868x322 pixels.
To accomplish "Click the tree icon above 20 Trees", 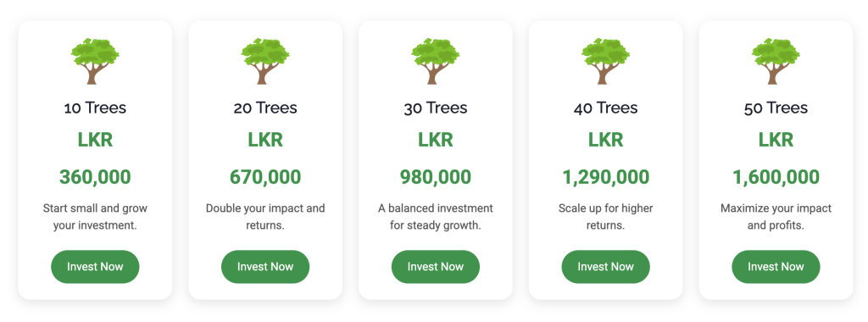I will coord(265,61).
